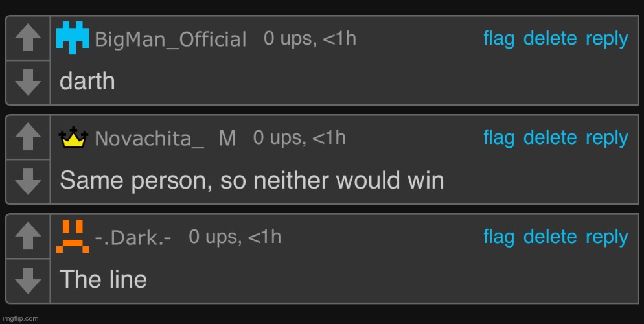Delete BigMan_Official's comment
The image size is (644, 324).
pos(550,39)
